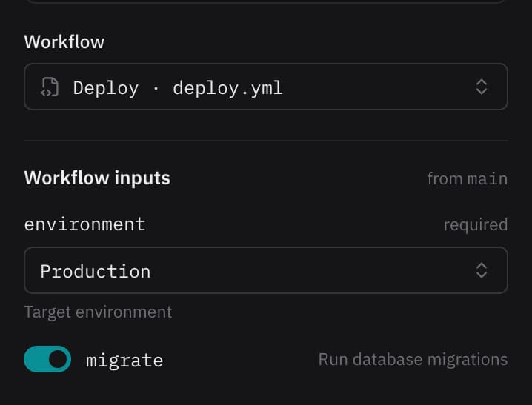Viewport: 532px width, 405px height.
Task: Click the 'Run database migrations' description
Action: (413, 360)
